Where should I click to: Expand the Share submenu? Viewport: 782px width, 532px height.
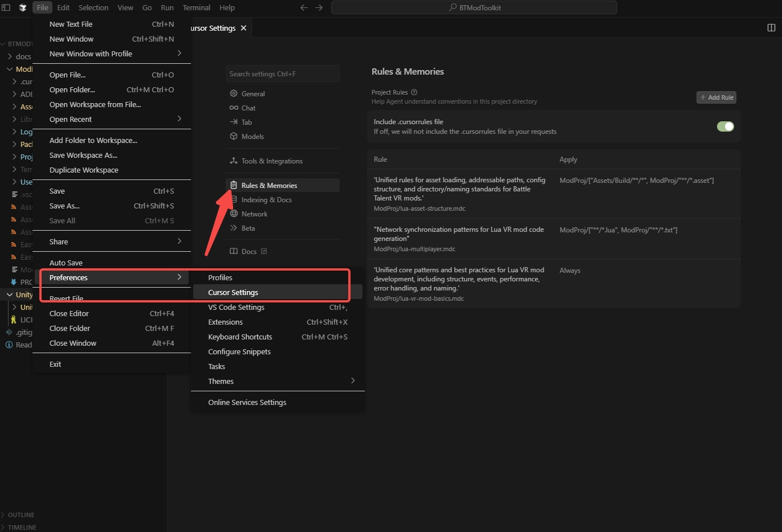179,241
